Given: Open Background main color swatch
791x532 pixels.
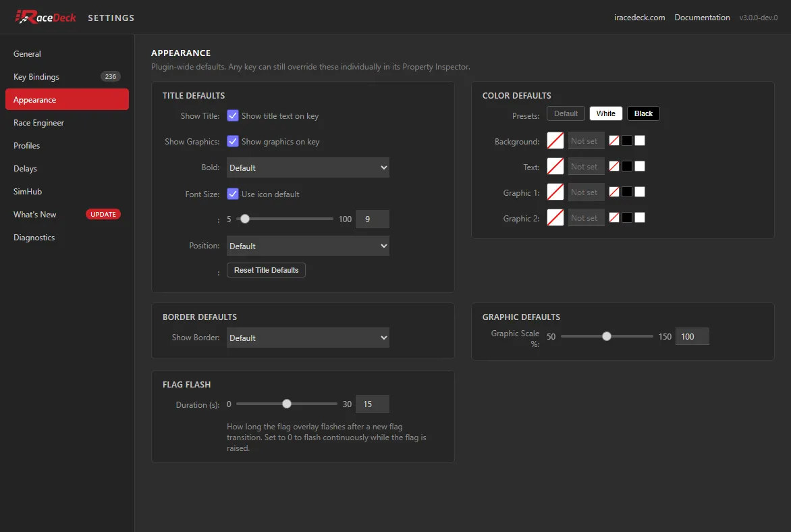Looking at the screenshot, I should tap(555, 141).
